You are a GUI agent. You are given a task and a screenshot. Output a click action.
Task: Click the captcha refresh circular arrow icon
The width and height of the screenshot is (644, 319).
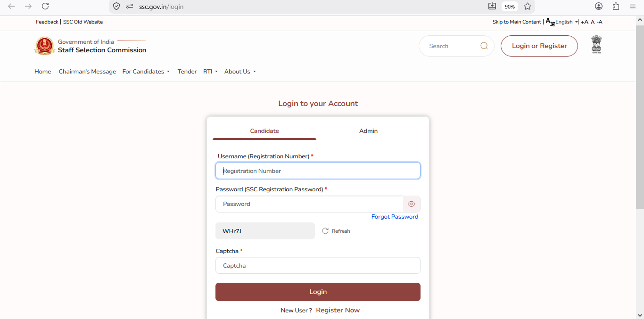(325, 231)
